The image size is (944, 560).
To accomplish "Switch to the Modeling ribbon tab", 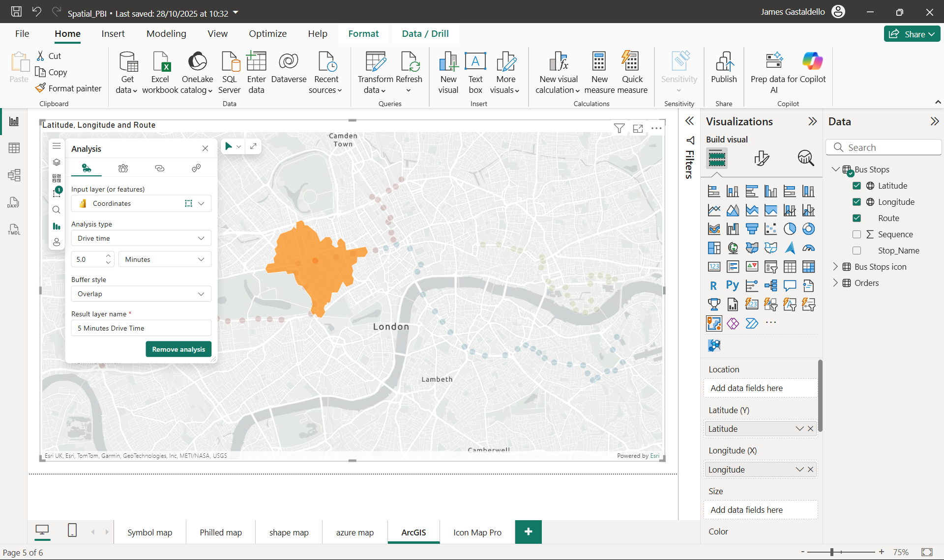I will [166, 33].
